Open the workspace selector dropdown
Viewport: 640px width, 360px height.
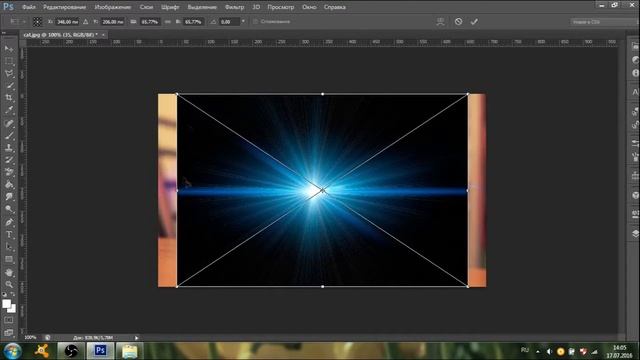605,22
